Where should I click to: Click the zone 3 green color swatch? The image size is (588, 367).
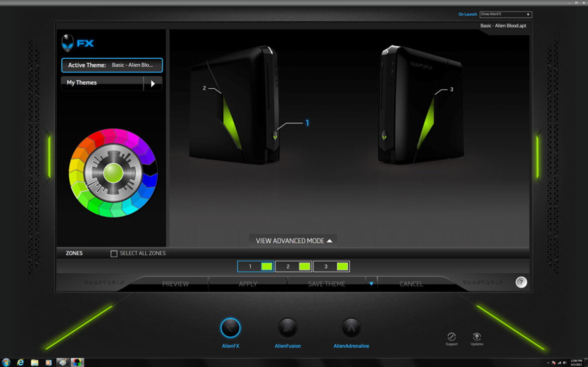[342, 266]
